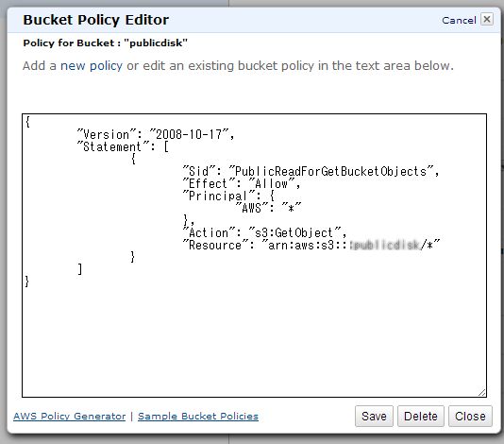The width and height of the screenshot is (504, 444).
Task: Click the arn:aws:s3 resource value
Action: pos(351,246)
